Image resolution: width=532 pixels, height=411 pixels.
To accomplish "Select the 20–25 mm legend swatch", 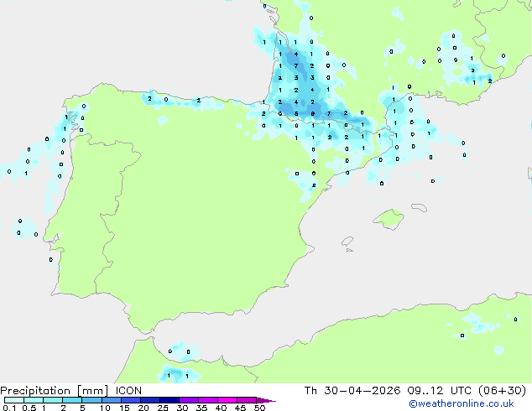I will [x=149, y=400].
